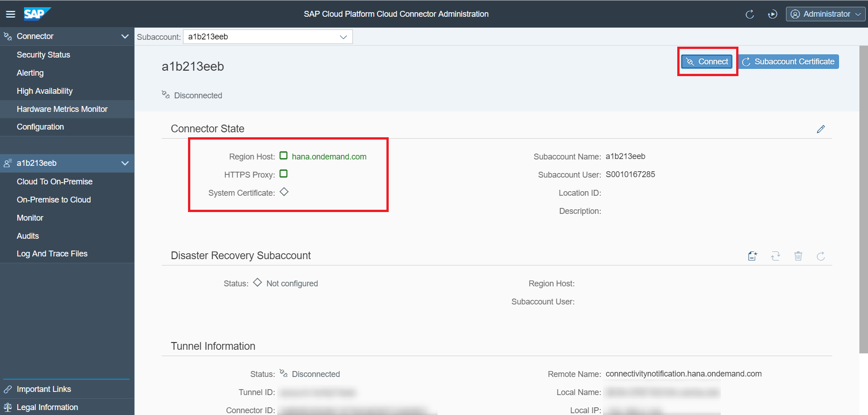Open Configuration in sidebar

pos(40,127)
